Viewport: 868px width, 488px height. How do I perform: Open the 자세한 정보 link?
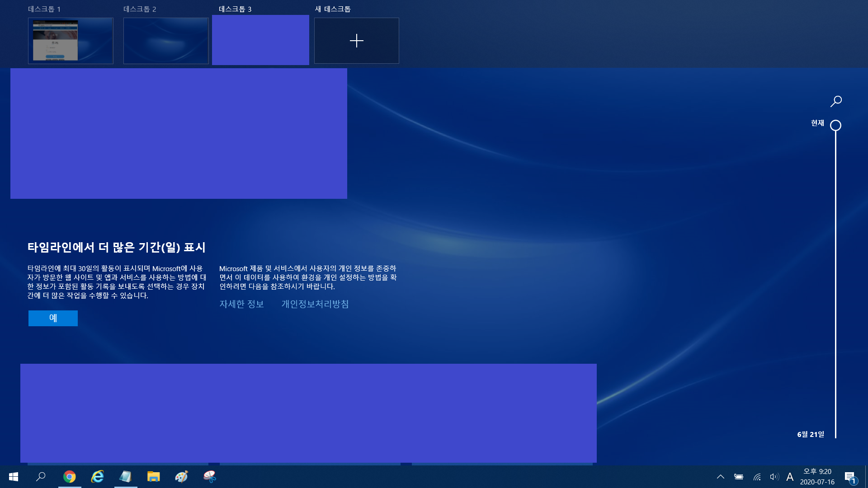point(241,304)
